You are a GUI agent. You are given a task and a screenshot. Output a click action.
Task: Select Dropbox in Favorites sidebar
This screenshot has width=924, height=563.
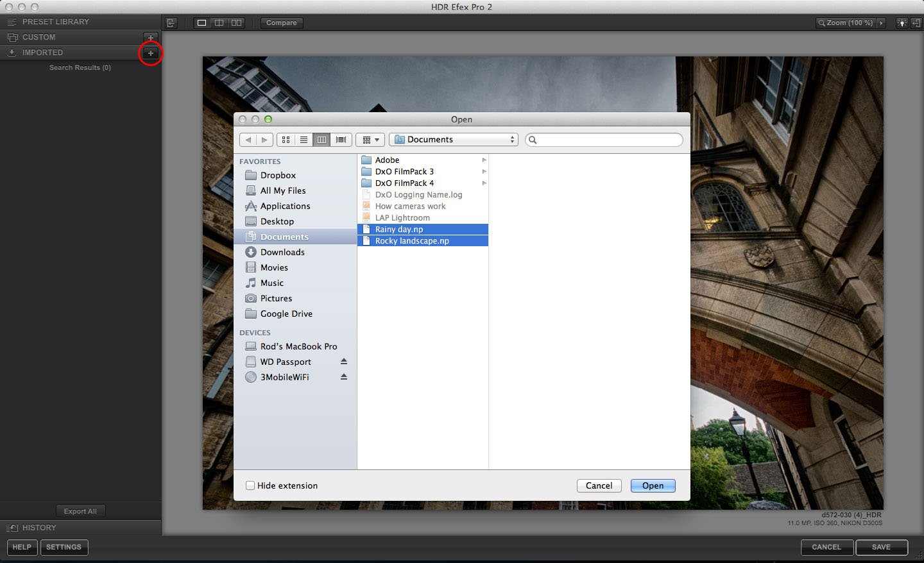coord(295,175)
